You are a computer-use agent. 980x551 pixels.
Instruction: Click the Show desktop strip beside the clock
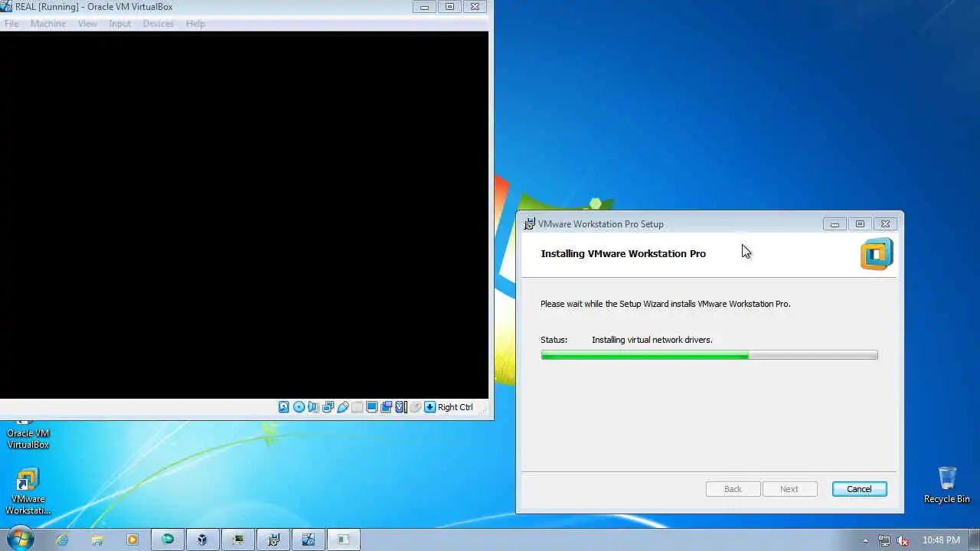[975, 540]
